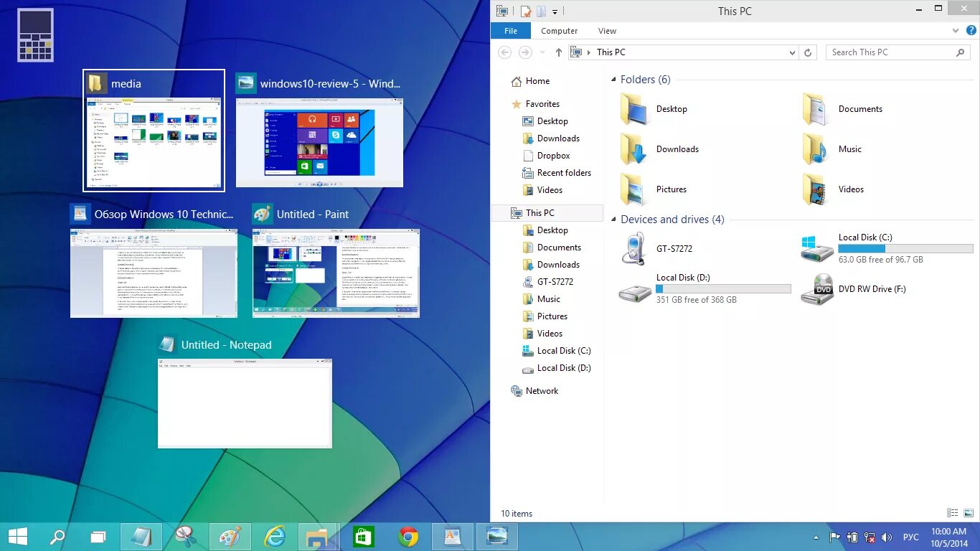Open Explorer help question mark

pyautogui.click(x=971, y=31)
